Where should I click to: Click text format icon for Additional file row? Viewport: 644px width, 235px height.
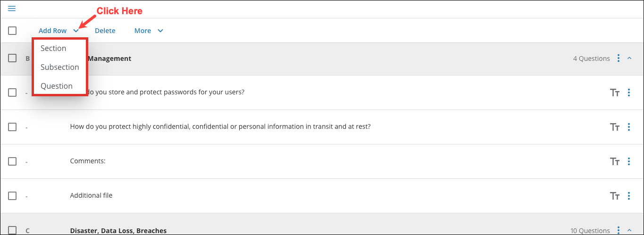click(x=614, y=196)
